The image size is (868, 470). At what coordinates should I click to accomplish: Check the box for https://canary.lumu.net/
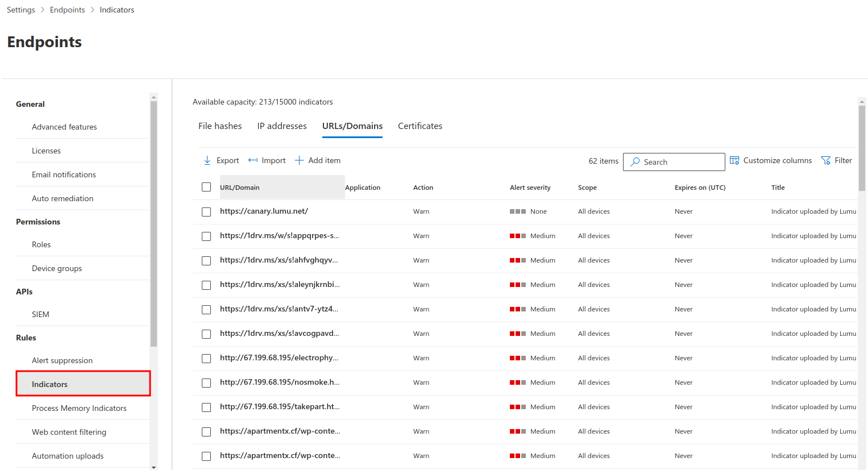click(206, 211)
